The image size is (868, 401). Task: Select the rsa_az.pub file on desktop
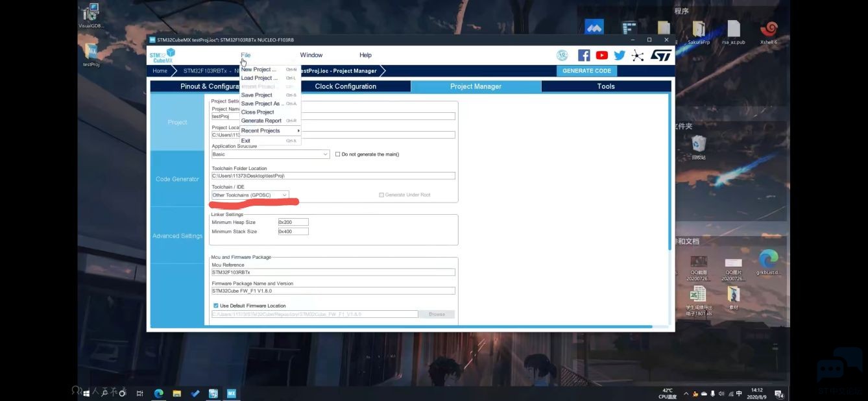[734, 32]
